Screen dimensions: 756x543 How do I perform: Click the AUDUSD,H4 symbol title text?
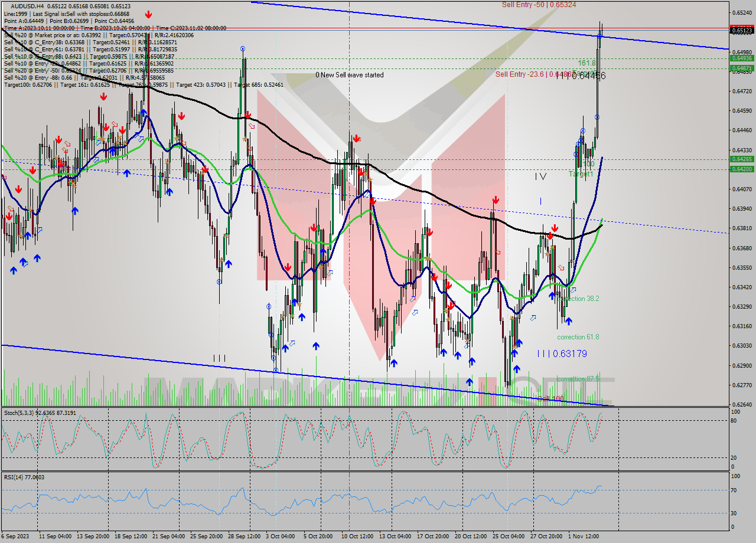pos(27,6)
